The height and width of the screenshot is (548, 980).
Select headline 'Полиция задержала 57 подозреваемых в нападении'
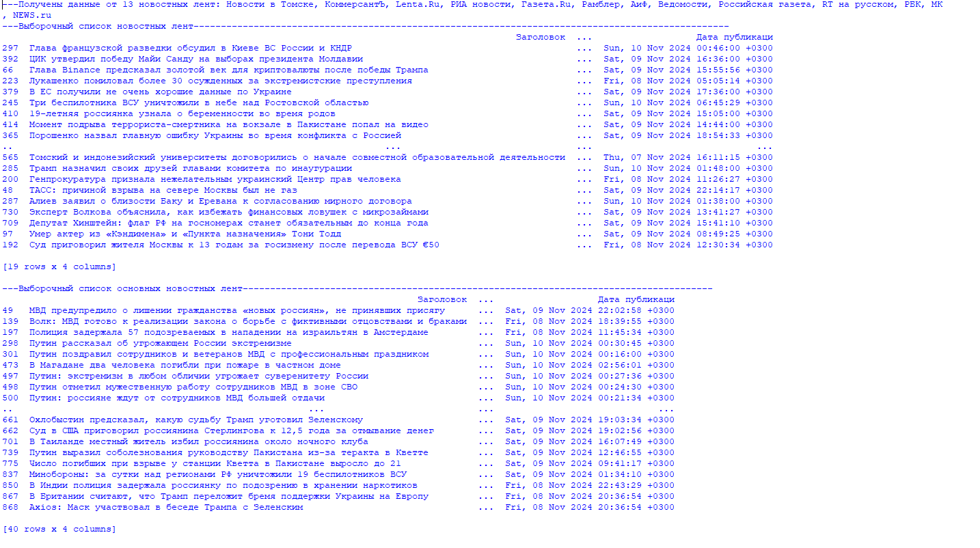(229, 332)
